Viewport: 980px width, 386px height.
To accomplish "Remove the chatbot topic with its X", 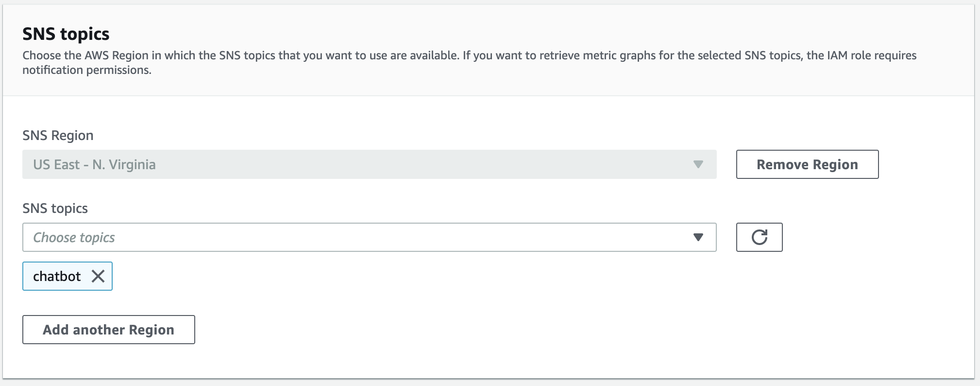I will 98,276.
